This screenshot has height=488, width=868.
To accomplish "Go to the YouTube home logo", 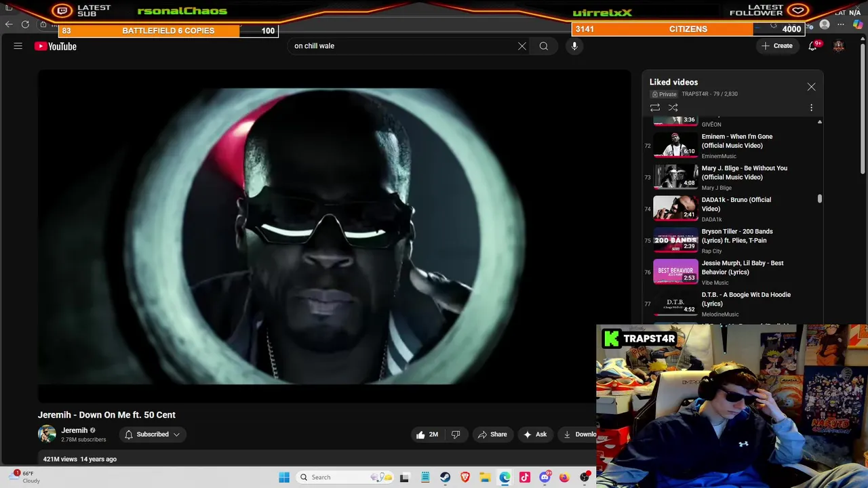I will click(56, 46).
